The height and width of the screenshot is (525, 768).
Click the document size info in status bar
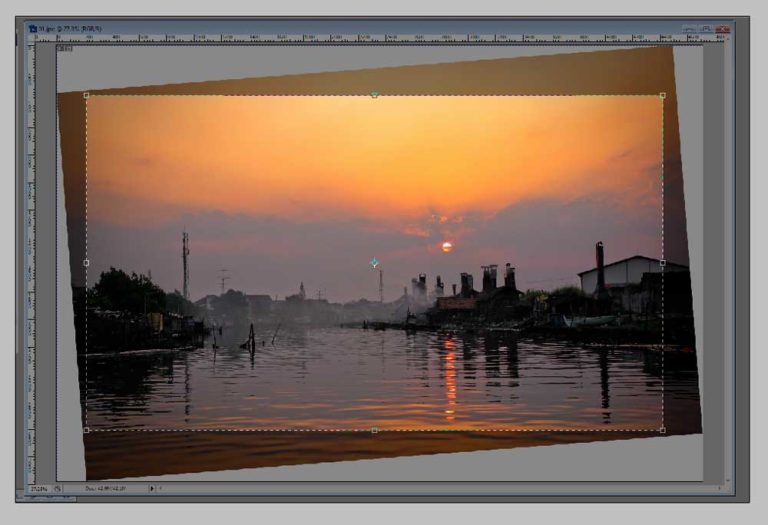(x=105, y=489)
